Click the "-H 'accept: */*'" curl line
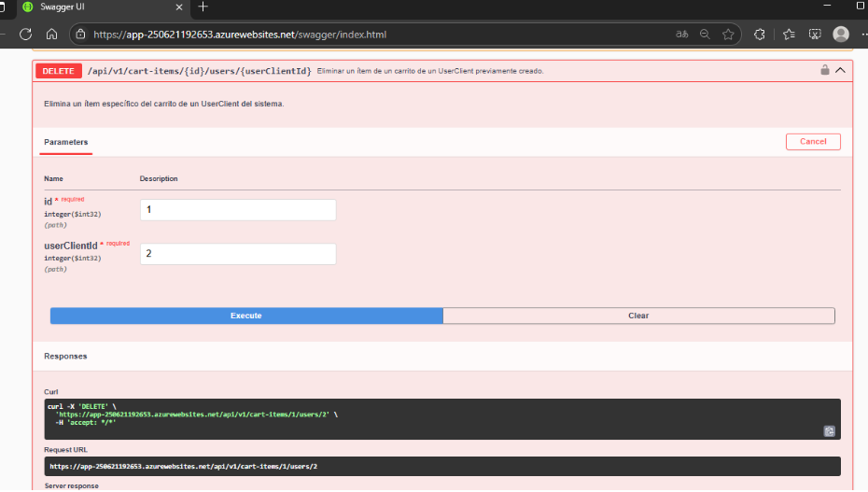This screenshot has width=868, height=492. tap(85, 423)
